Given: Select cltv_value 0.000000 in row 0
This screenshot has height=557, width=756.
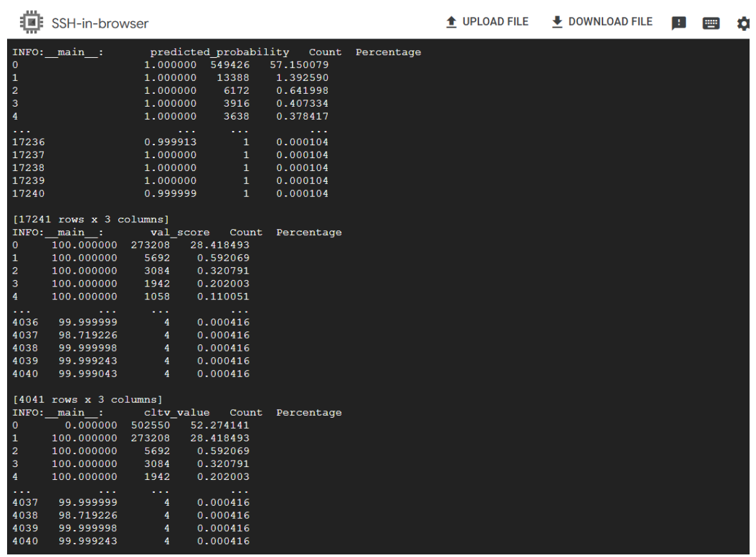Looking at the screenshot, I should click(x=91, y=425).
